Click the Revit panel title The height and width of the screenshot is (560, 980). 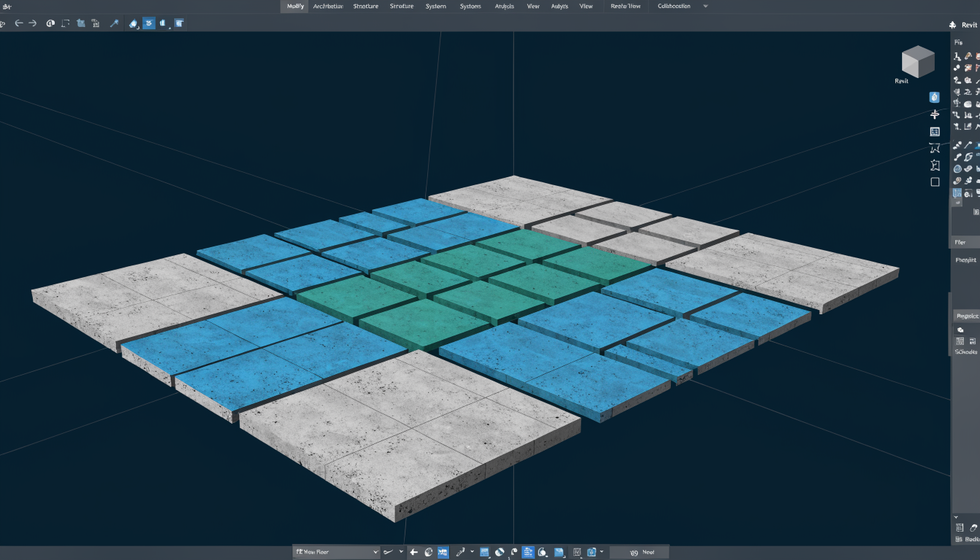[969, 25]
